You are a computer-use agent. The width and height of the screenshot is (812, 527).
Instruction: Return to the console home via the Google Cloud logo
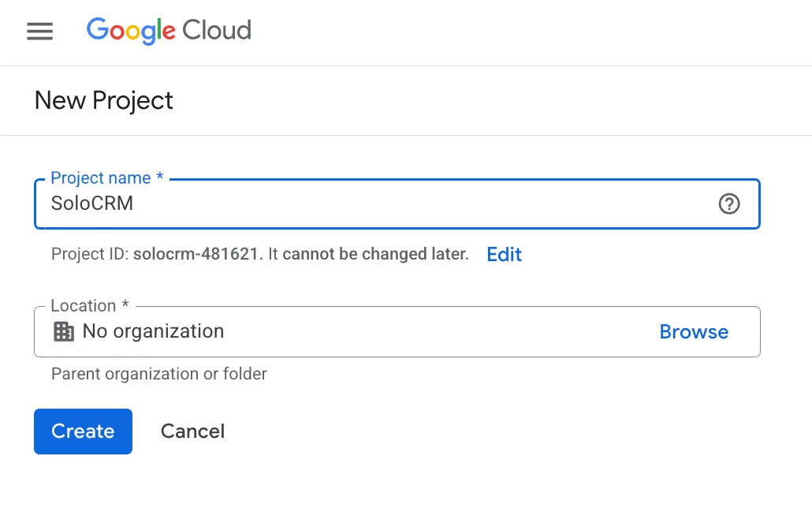click(x=168, y=32)
